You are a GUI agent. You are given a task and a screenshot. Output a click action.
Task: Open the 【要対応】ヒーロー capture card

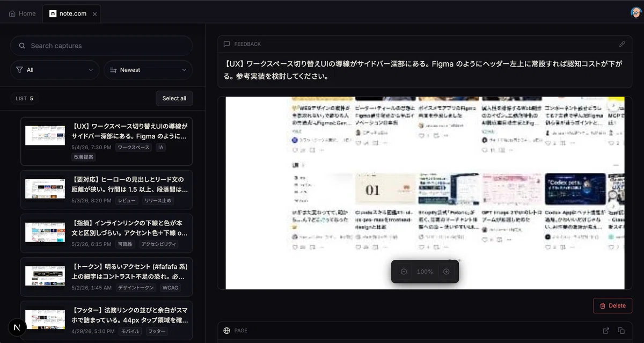point(106,189)
